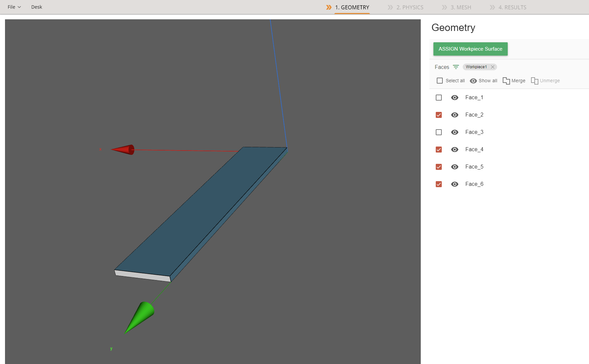This screenshot has height=364, width=589.
Task: Hide Face_2 using its eye icon
Action: click(x=454, y=115)
